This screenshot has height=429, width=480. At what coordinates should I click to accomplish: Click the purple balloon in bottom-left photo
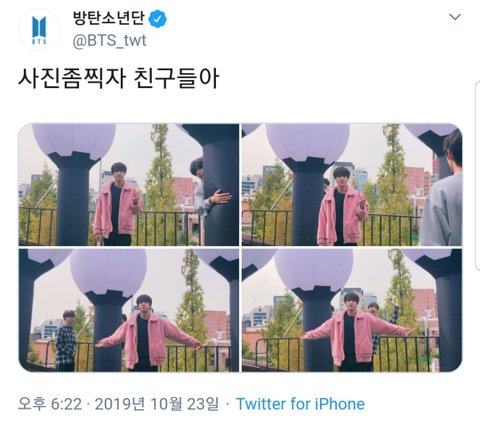point(109,272)
